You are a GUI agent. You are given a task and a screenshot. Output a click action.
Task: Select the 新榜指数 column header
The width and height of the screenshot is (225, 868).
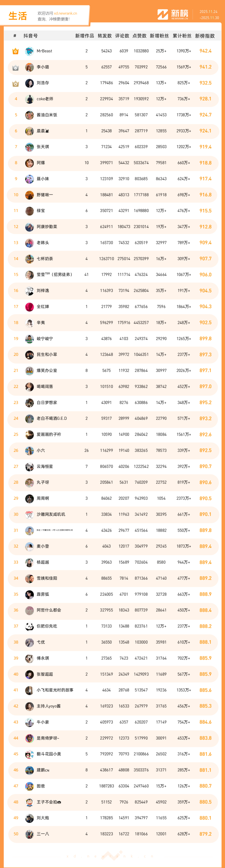pyautogui.click(x=205, y=36)
